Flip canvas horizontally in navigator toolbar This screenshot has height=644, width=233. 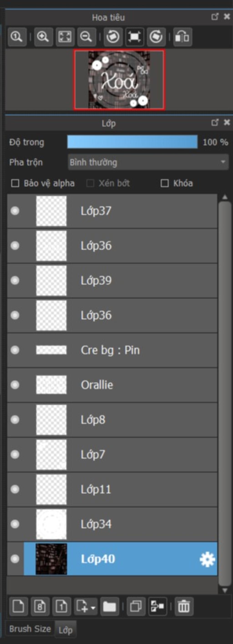click(182, 37)
